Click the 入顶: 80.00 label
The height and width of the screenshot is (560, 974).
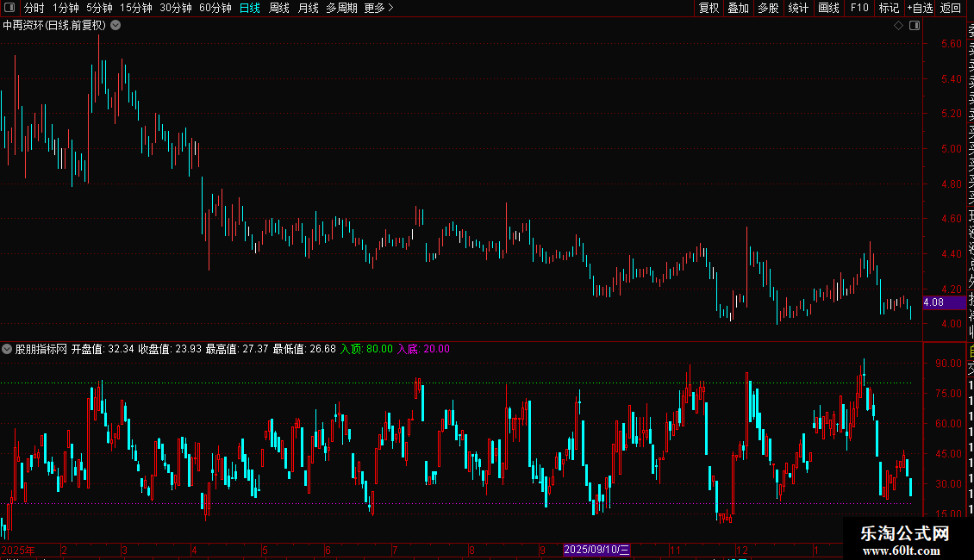pyautogui.click(x=366, y=349)
